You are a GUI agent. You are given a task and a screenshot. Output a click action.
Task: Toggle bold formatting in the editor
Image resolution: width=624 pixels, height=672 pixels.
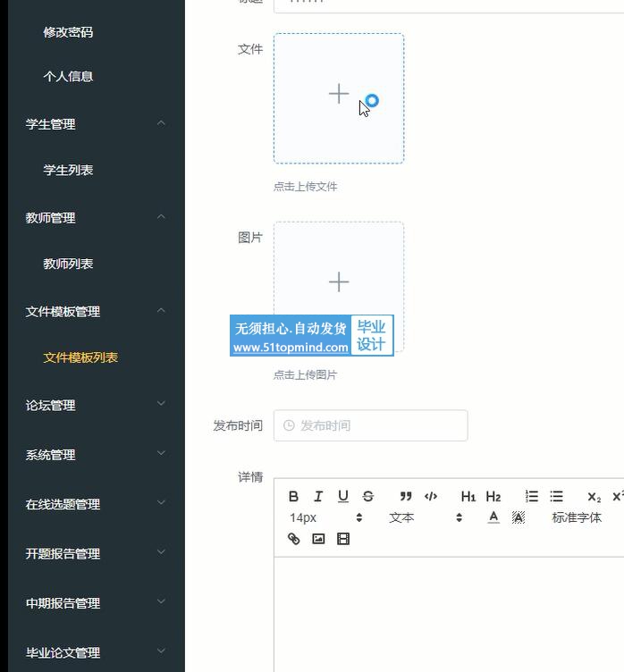point(293,497)
